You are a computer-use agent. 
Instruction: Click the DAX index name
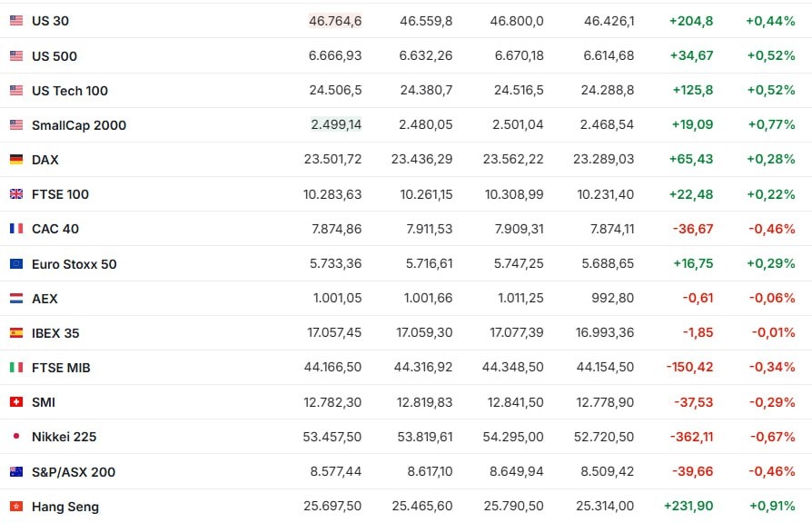click(45, 160)
